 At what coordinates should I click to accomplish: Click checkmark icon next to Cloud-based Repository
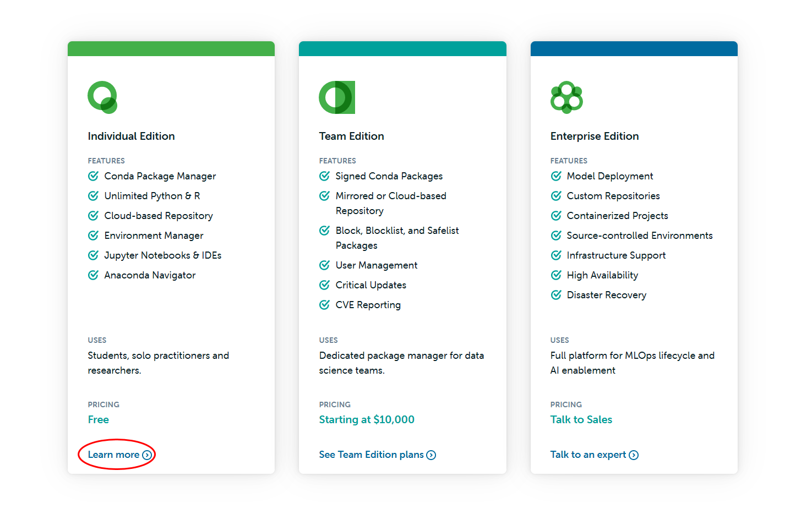click(94, 216)
